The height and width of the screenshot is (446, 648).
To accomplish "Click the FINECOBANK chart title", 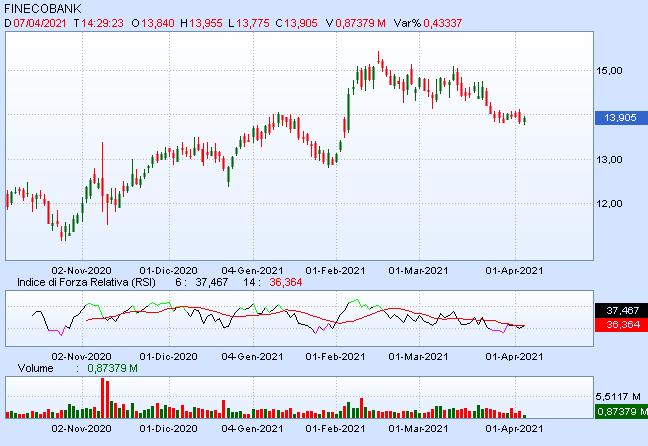I will tap(43, 9).
